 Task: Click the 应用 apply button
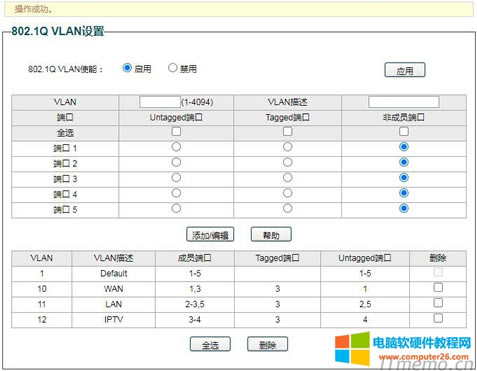click(405, 70)
